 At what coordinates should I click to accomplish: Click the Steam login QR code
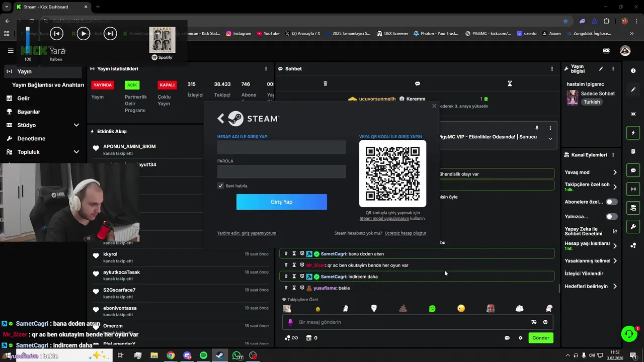coord(392,173)
